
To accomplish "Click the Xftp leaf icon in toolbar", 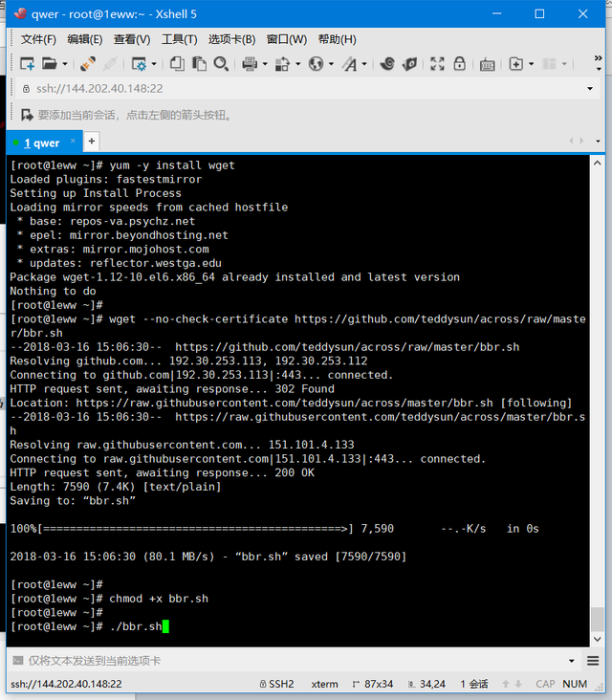I will [x=409, y=64].
